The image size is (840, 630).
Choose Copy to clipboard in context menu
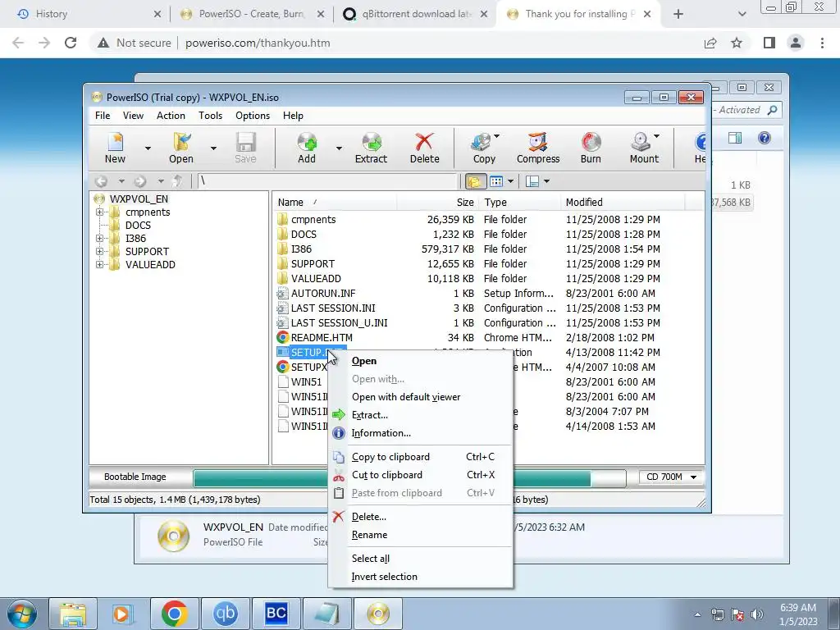coord(421,457)
